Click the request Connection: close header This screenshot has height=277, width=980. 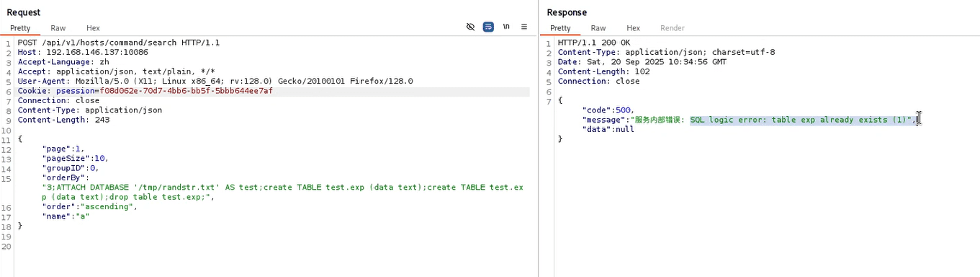(x=58, y=100)
